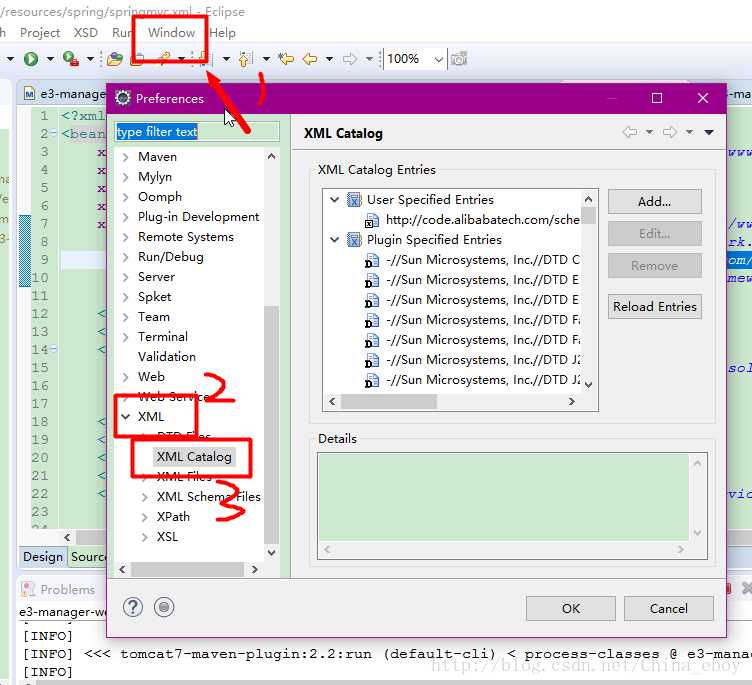The width and height of the screenshot is (752, 685).
Task: Expand the Run/Debug preferences node
Action: click(126, 257)
